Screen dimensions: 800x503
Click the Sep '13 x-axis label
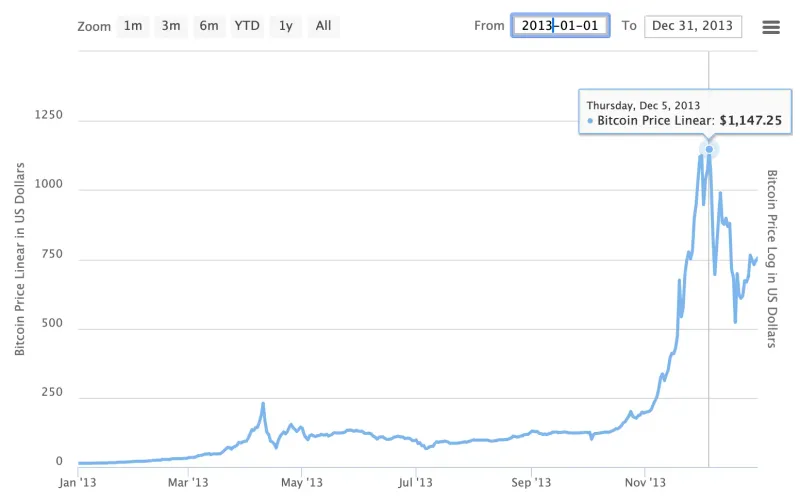(x=531, y=483)
